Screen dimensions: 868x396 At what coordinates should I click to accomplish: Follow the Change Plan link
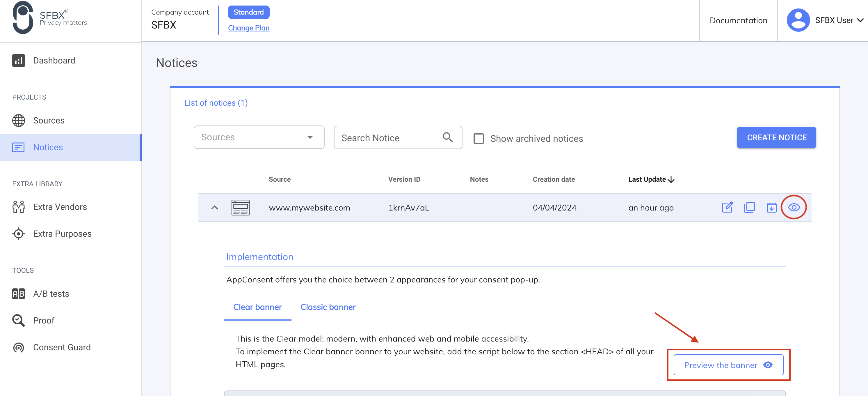248,28
